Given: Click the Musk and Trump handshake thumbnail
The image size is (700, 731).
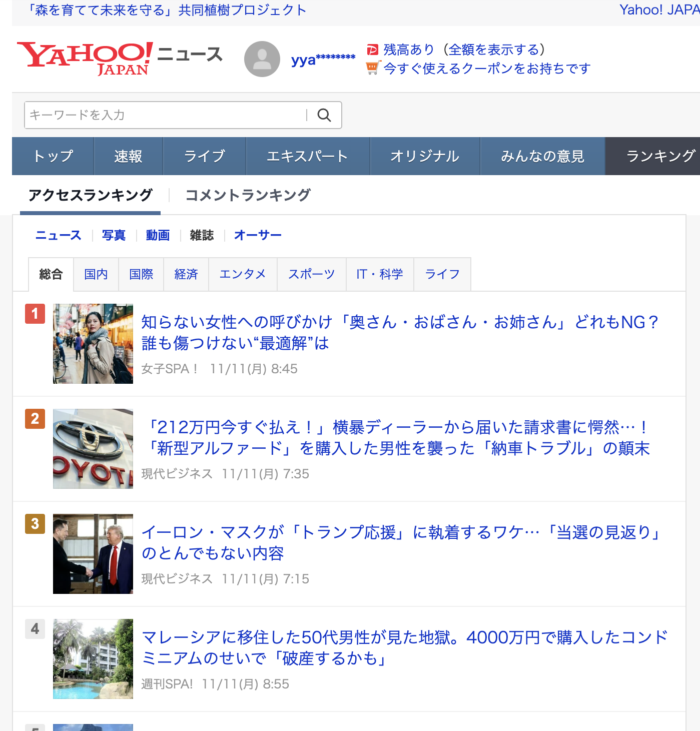Looking at the screenshot, I should [93, 554].
